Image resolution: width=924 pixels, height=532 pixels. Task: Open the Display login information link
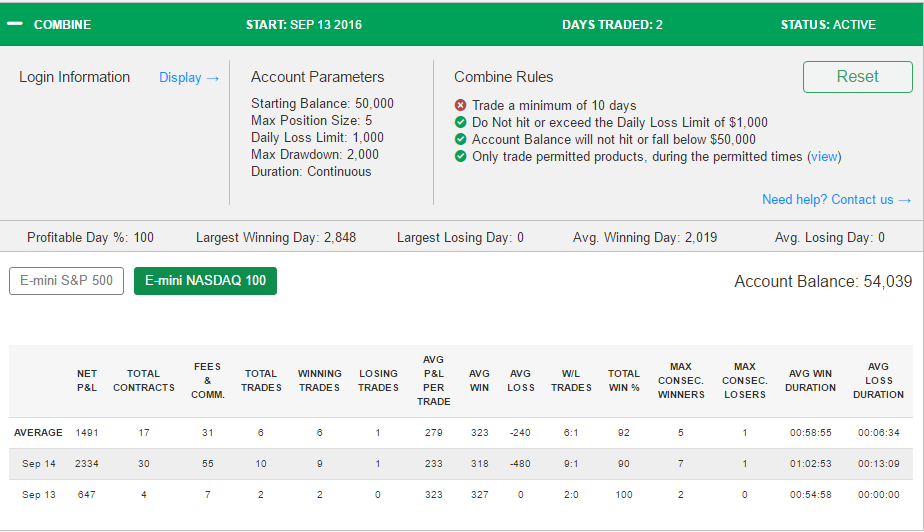coord(189,77)
